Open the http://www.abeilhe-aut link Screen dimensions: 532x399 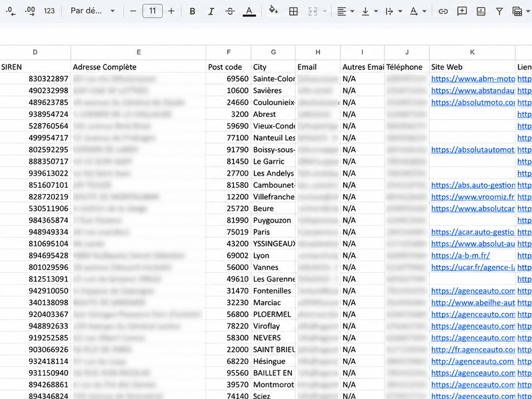pyautogui.click(x=473, y=303)
